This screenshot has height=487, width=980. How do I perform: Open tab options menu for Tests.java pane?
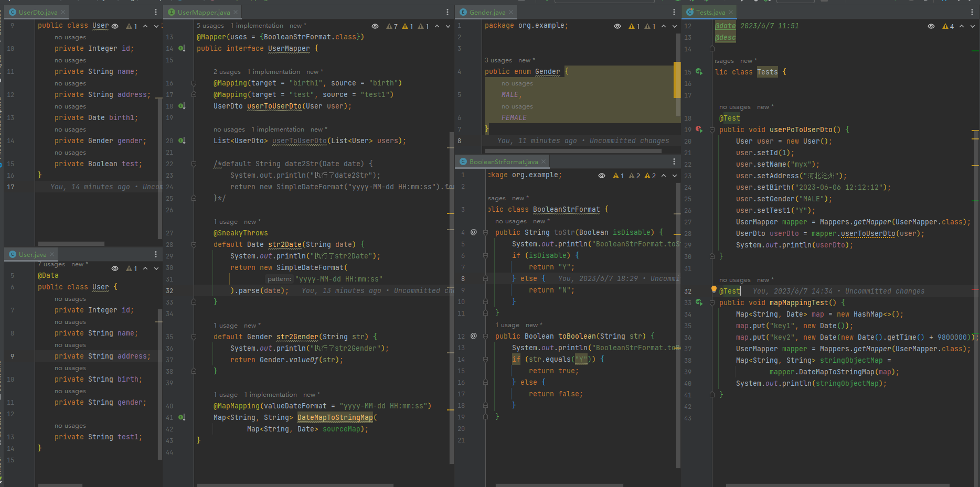972,12
